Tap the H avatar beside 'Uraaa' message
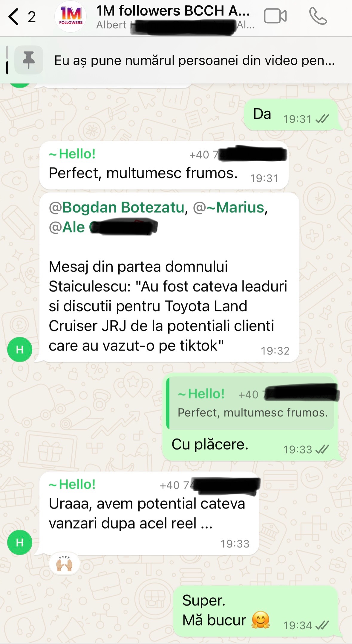Screen dimensions: 352x644 point(20,542)
